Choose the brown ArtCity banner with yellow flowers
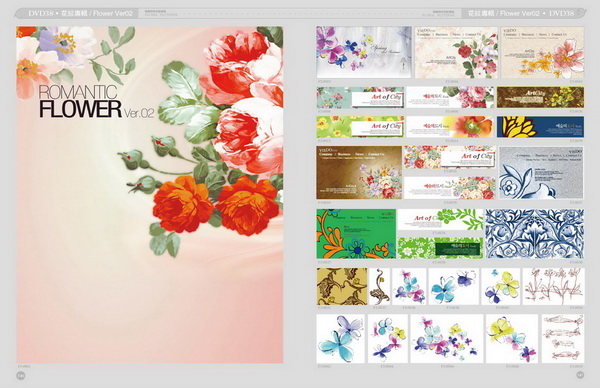600x388 pixels. pyautogui.click(x=540, y=97)
